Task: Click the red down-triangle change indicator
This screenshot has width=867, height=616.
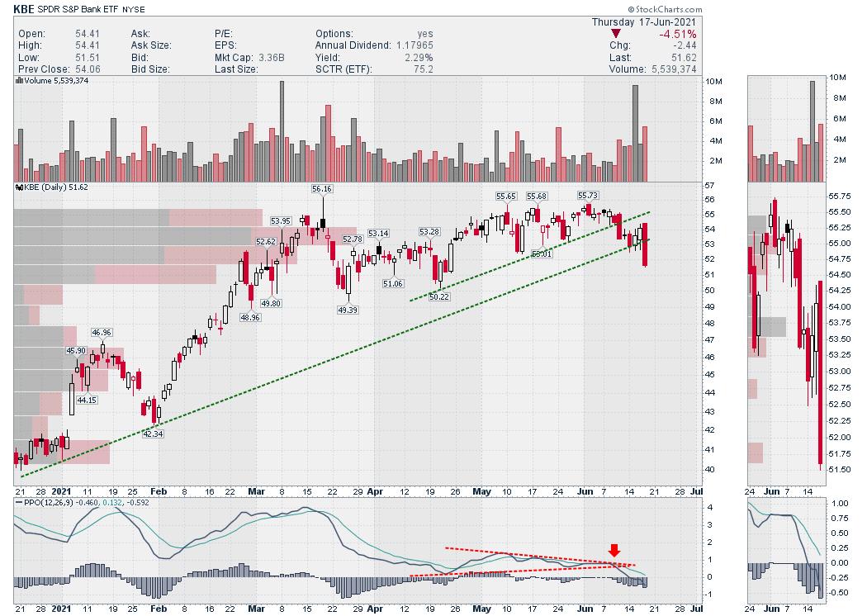Action: (x=615, y=34)
